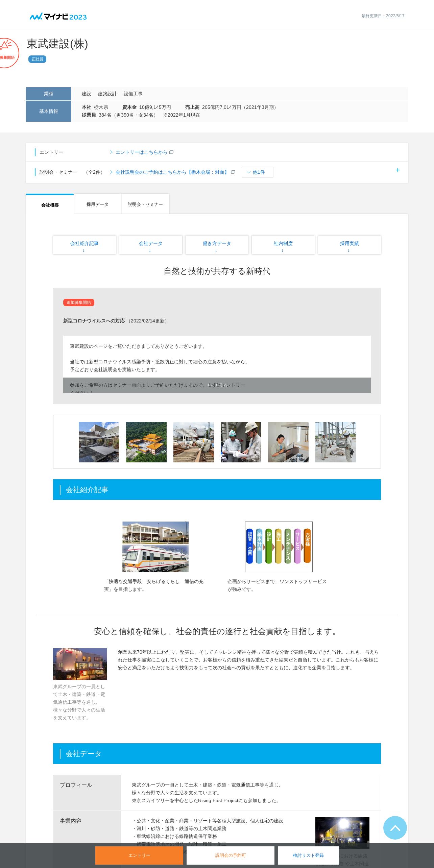Click the night track maintenance photo
This screenshot has width=434, height=868.
pos(342,833)
